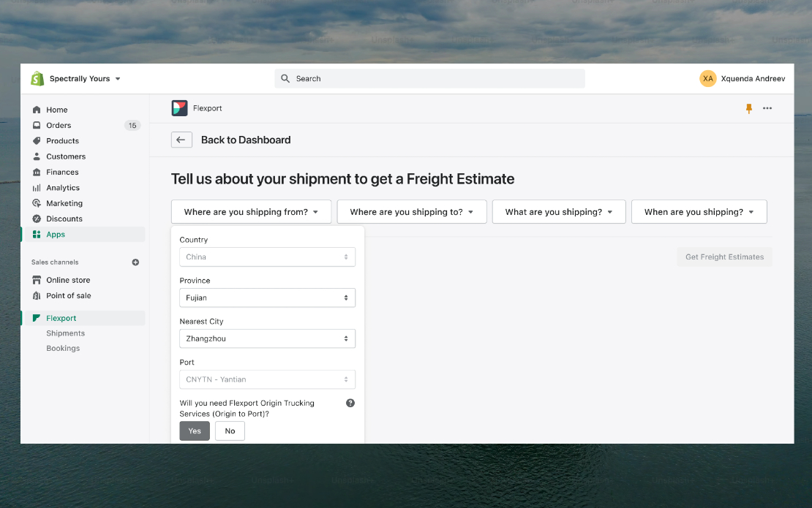Click the Home house icon
Screen dimensions: 812x508
(37, 110)
